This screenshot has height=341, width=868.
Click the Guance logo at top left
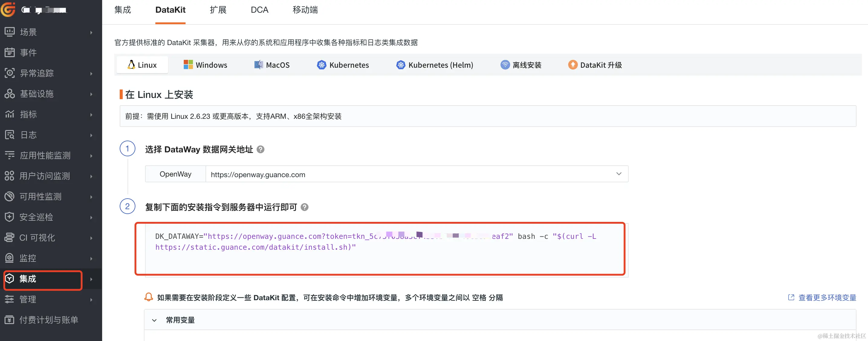[8, 9]
